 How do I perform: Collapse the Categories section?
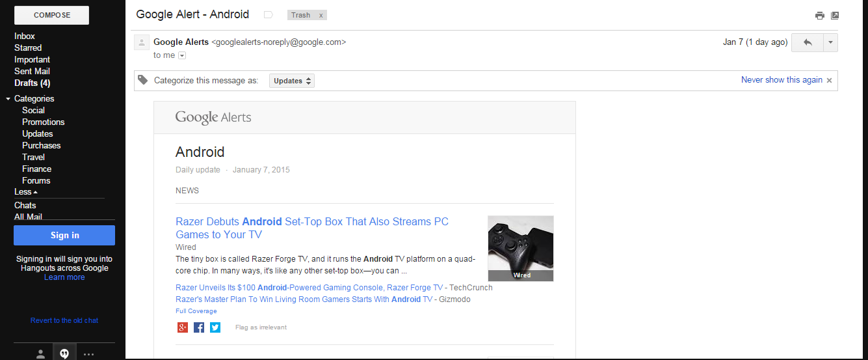coord(8,99)
